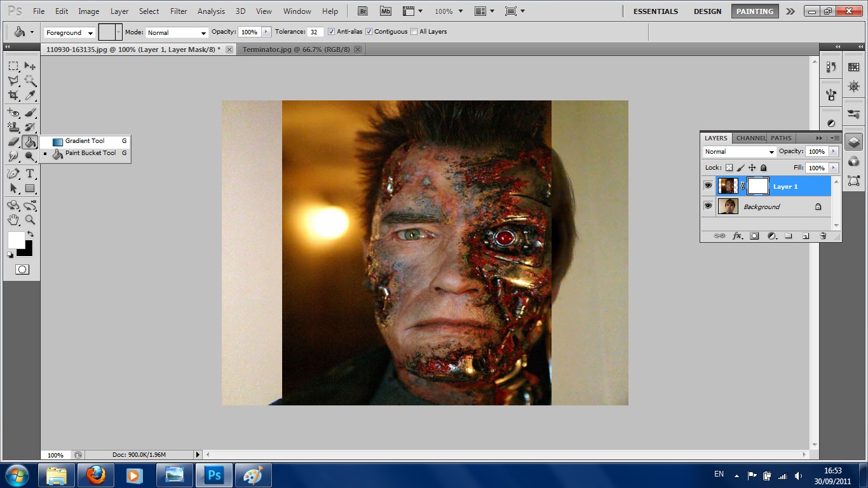Open the Layers panel Opacity slider arrow
Viewport: 868px width, 488px height.
click(833, 151)
